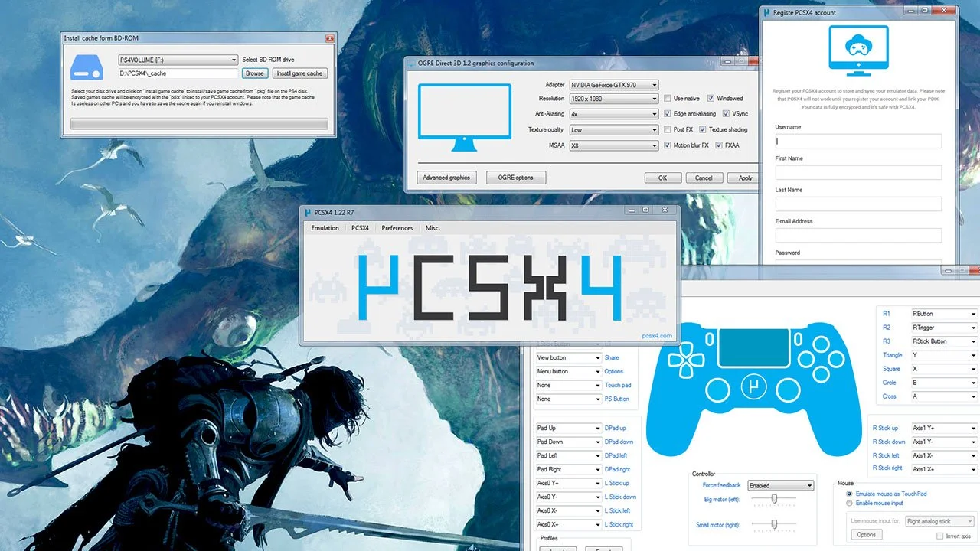Click the Browse button
This screenshot has height=551, width=980.
click(254, 73)
